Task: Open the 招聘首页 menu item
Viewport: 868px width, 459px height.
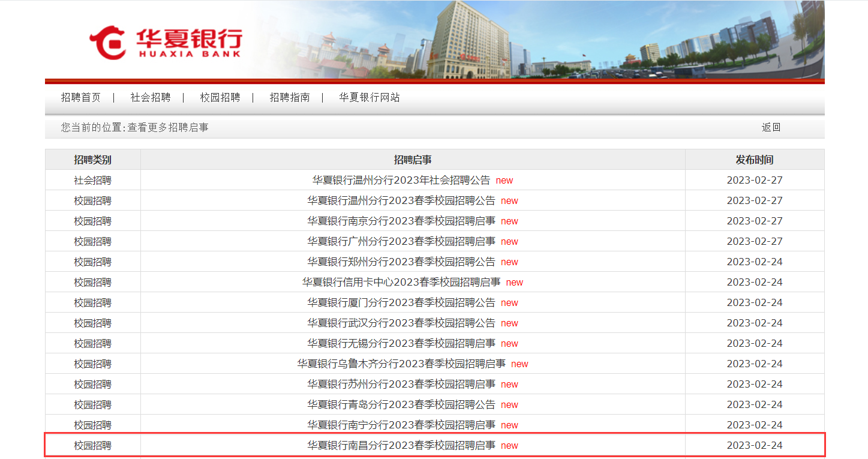Action: tap(81, 98)
